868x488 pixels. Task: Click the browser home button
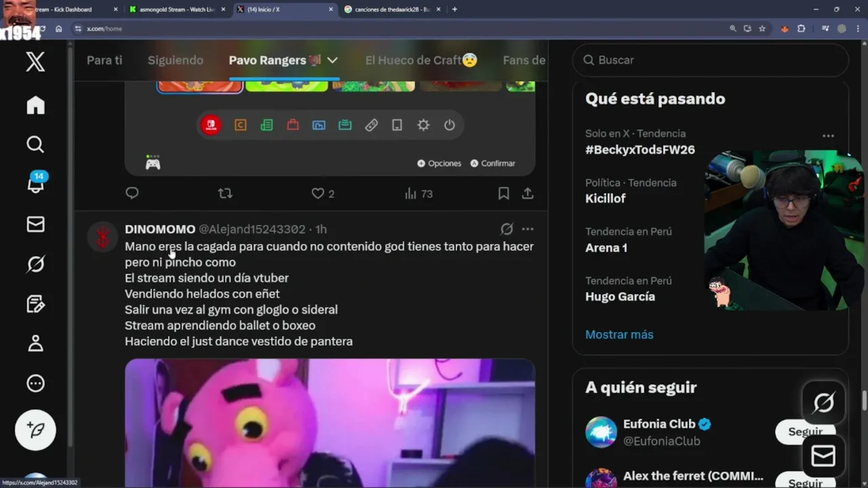click(59, 28)
